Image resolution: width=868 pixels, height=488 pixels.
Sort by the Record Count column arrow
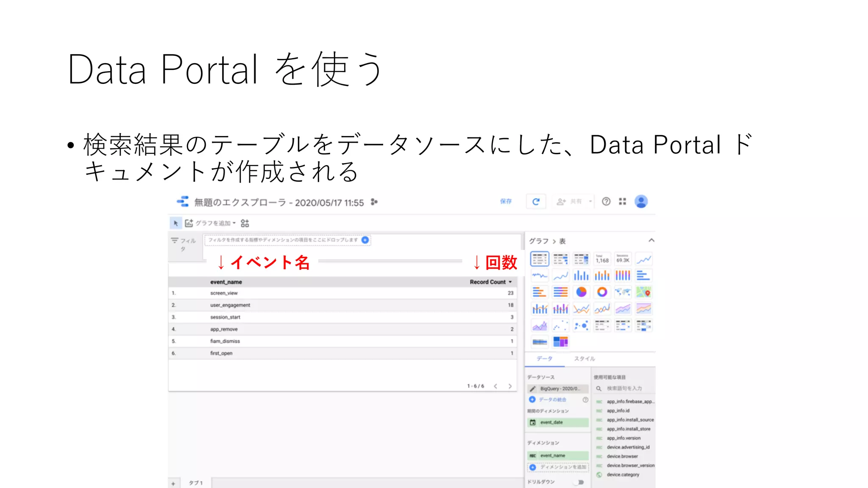coord(510,282)
